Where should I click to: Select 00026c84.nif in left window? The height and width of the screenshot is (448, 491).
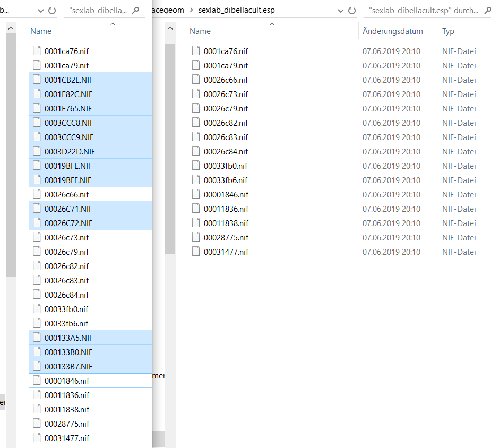[x=90, y=295]
